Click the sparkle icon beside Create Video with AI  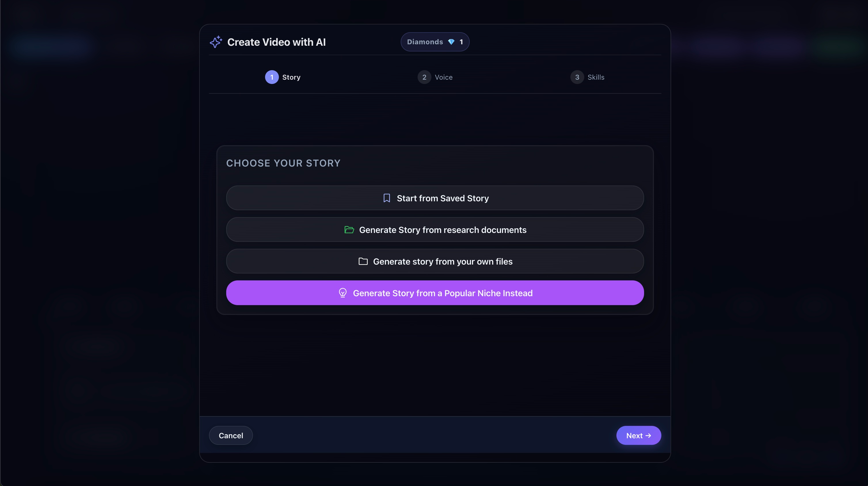(x=216, y=42)
